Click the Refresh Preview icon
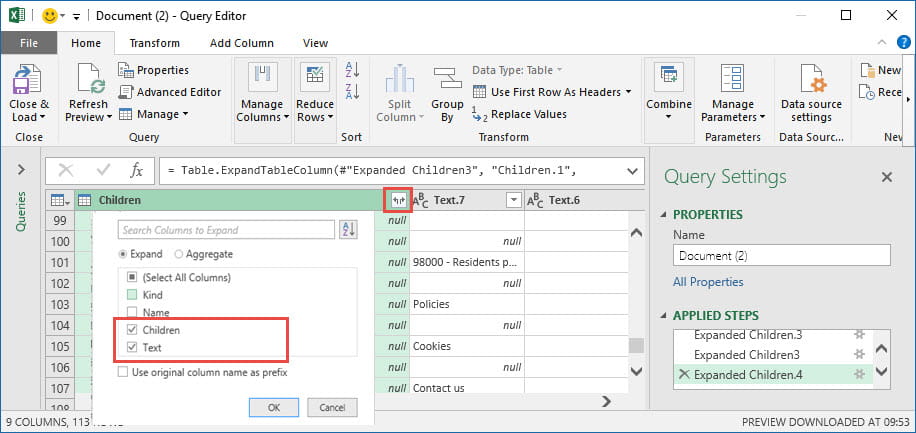916x433 pixels. [x=89, y=80]
